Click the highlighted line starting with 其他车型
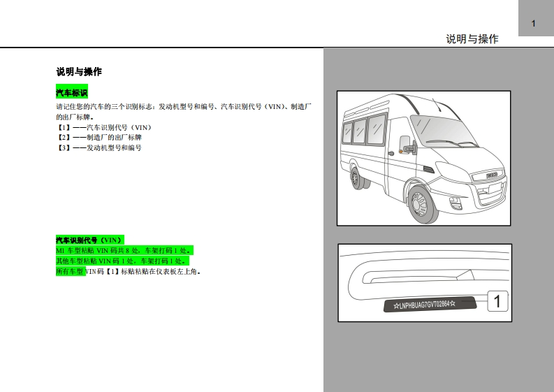 pyautogui.click(x=122, y=261)
